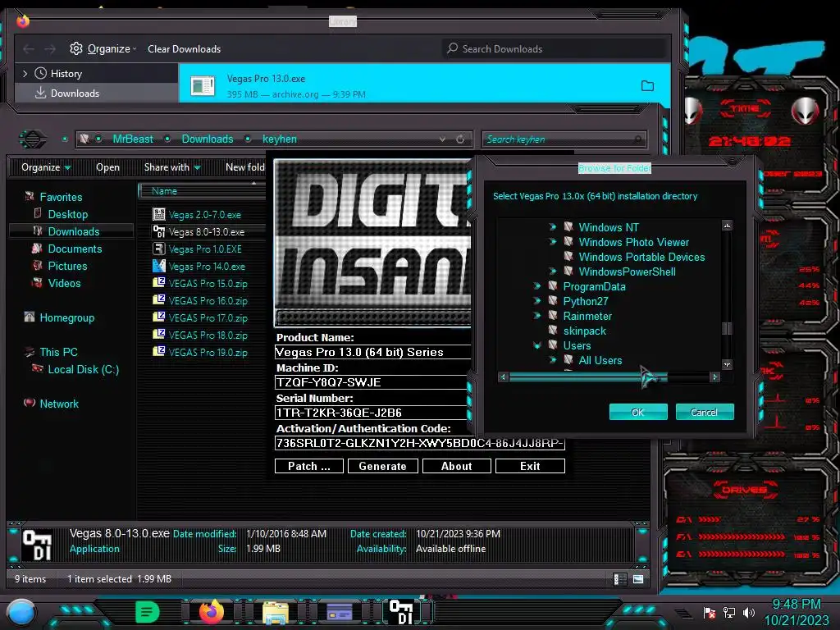Image resolution: width=840 pixels, height=630 pixels.
Task: Show Vegas Pro 13.0.exe in folder
Action: coord(648,85)
